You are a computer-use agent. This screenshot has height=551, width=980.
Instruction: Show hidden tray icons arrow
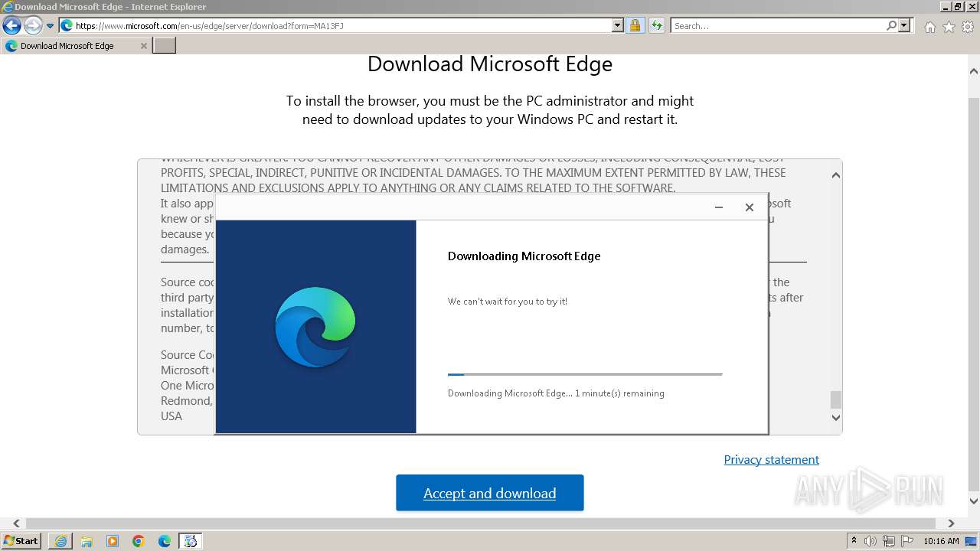pos(854,541)
